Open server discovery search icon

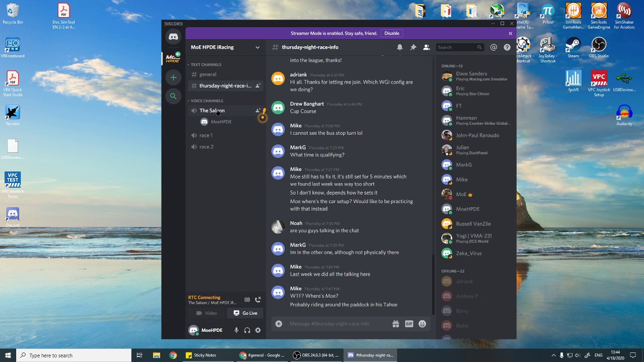pyautogui.click(x=173, y=96)
